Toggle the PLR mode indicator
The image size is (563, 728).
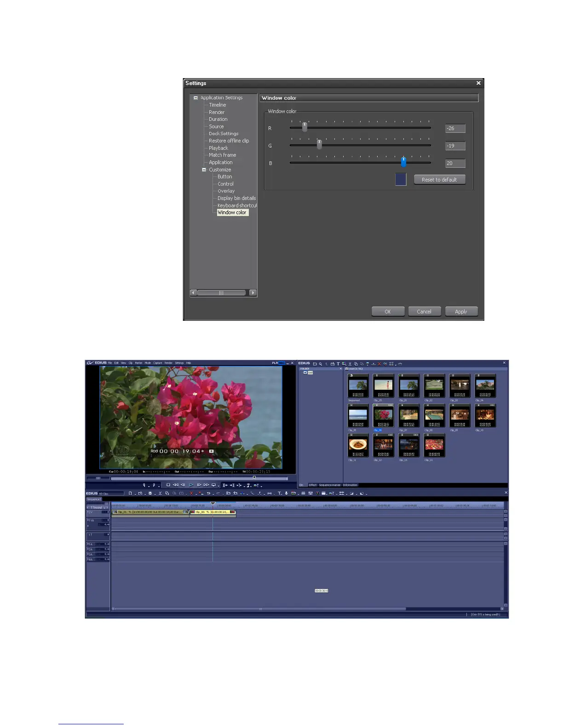click(275, 363)
